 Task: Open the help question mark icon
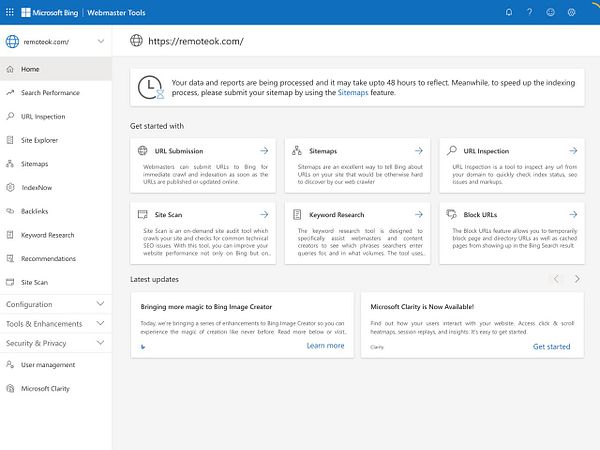click(530, 12)
